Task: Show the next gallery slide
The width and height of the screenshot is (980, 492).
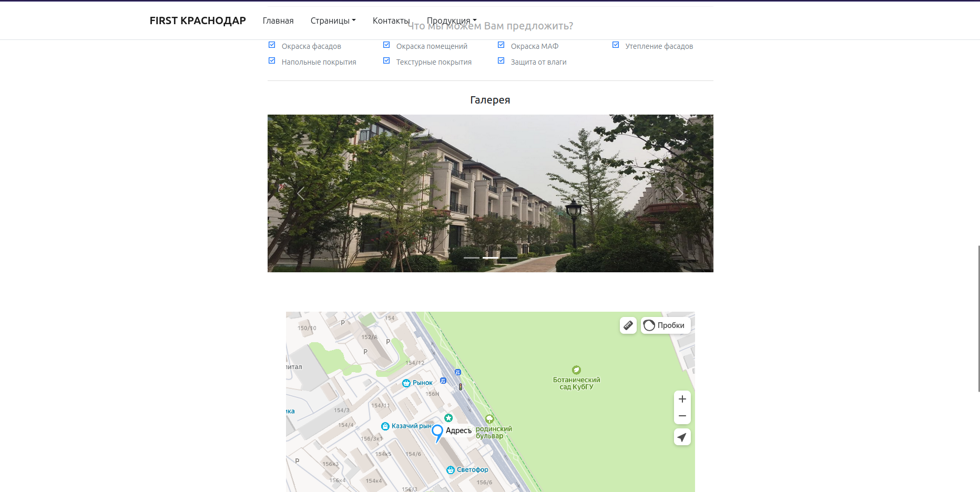Action: [680, 193]
